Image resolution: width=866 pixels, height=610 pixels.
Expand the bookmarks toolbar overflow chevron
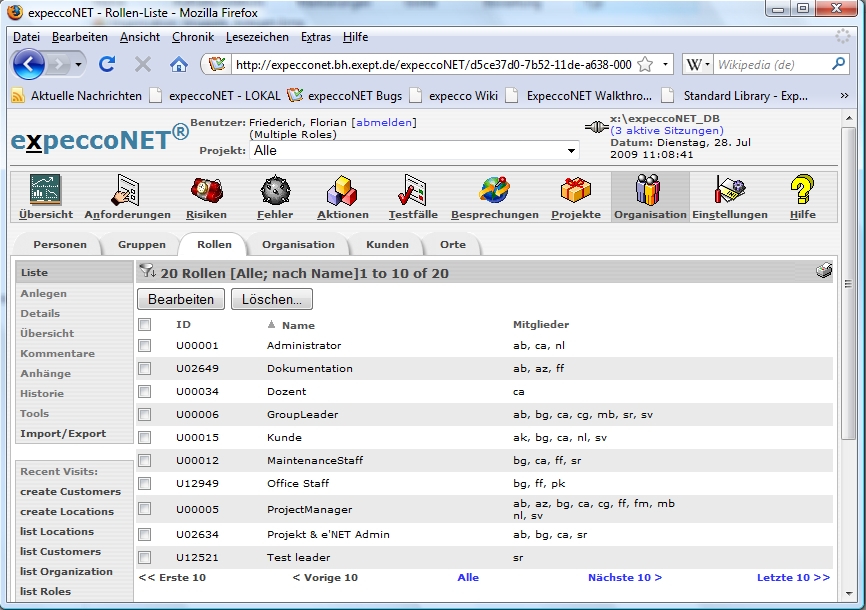844,96
